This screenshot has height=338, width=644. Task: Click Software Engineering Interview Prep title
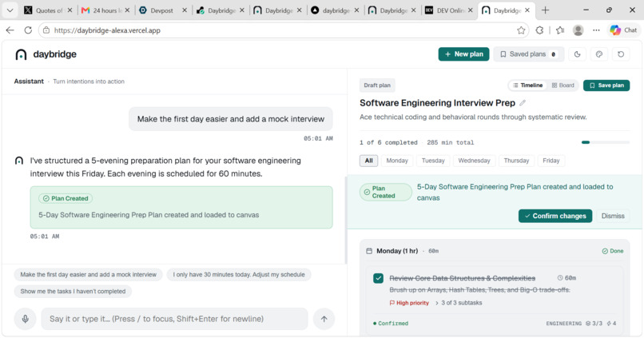[x=437, y=103]
